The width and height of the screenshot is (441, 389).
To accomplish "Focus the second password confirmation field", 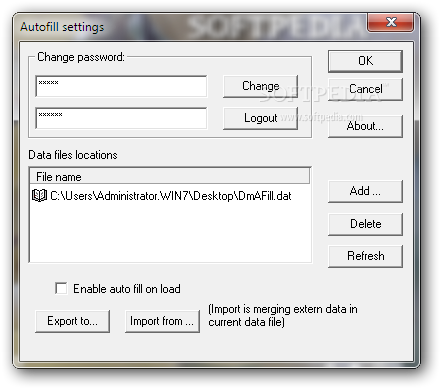I will pyautogui.click(x=121, y=118).
